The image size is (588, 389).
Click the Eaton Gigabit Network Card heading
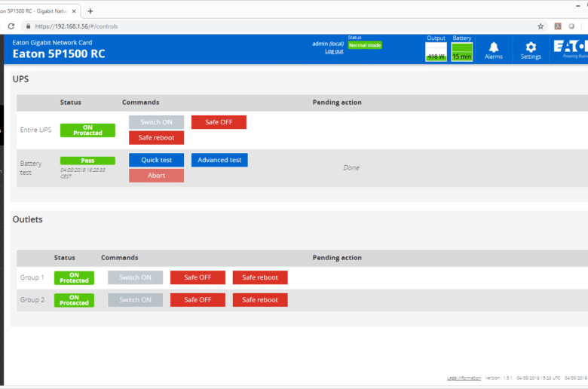tap(52, 43)
